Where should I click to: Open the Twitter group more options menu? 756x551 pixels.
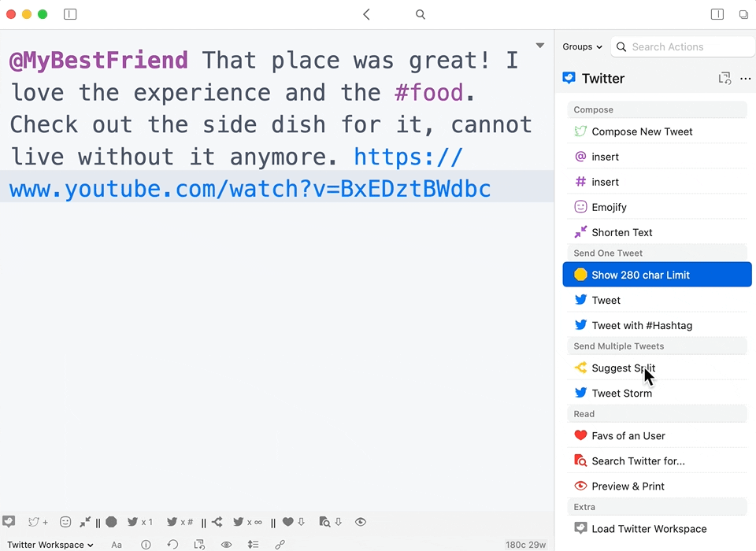(746, 79)
